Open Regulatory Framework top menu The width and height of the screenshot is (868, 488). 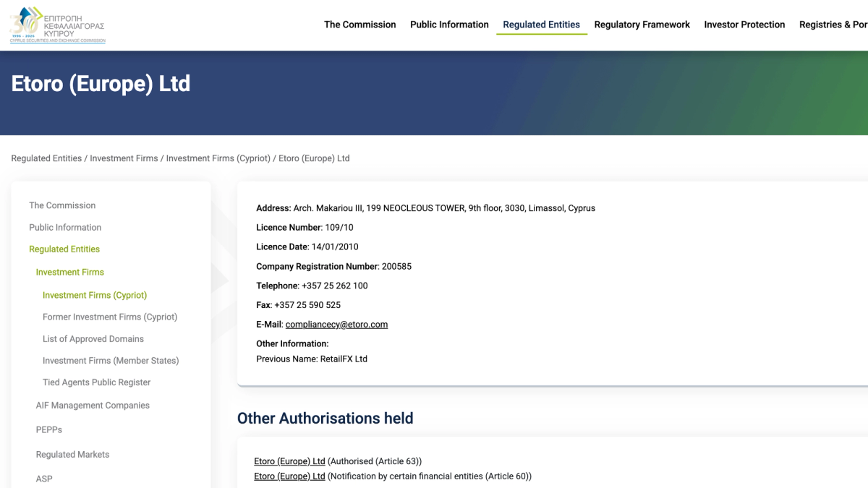coord(642,25)
